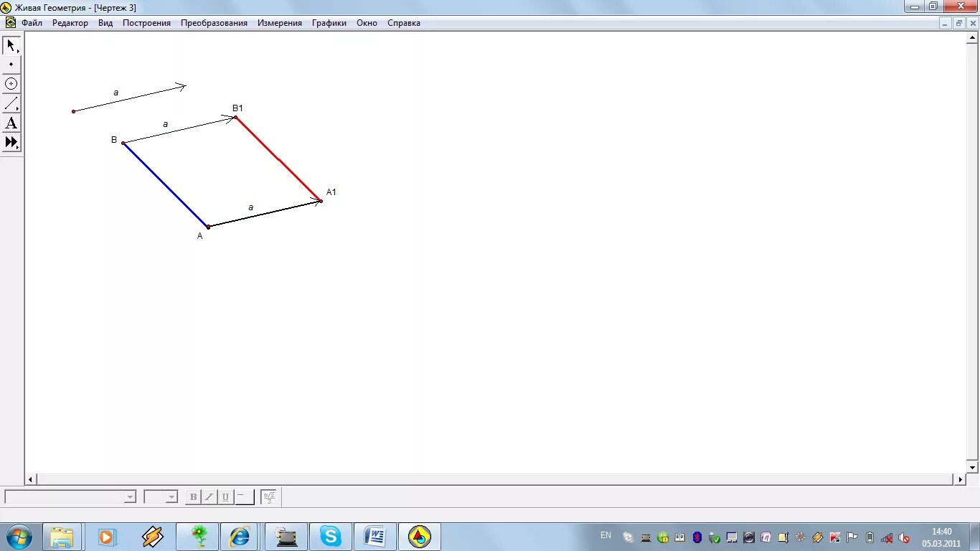The width and height of the screenshot is (980, 551).
Task: Open the Построения menu
Action: click(146, 23)
